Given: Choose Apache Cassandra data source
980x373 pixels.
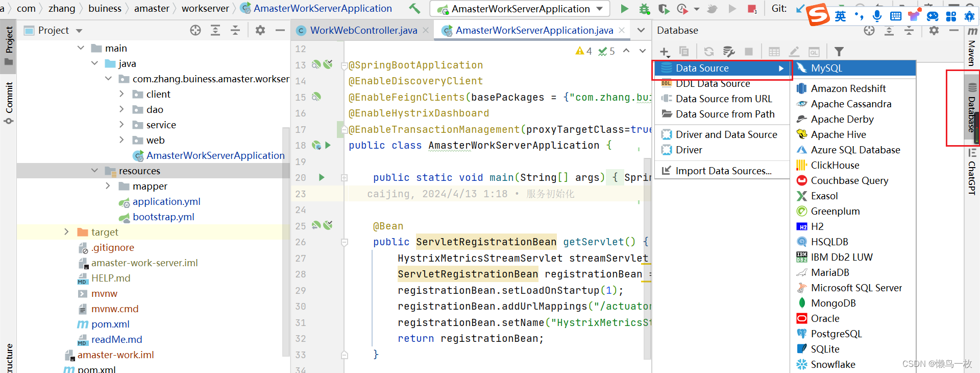Looking at the screenshot, I should point(853,104).
